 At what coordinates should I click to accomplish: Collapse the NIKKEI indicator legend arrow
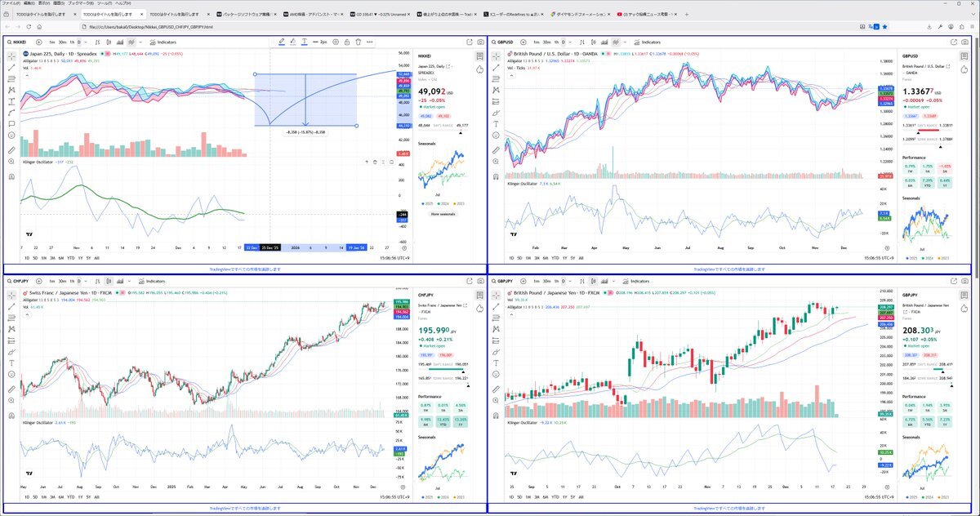pos(27,75)
